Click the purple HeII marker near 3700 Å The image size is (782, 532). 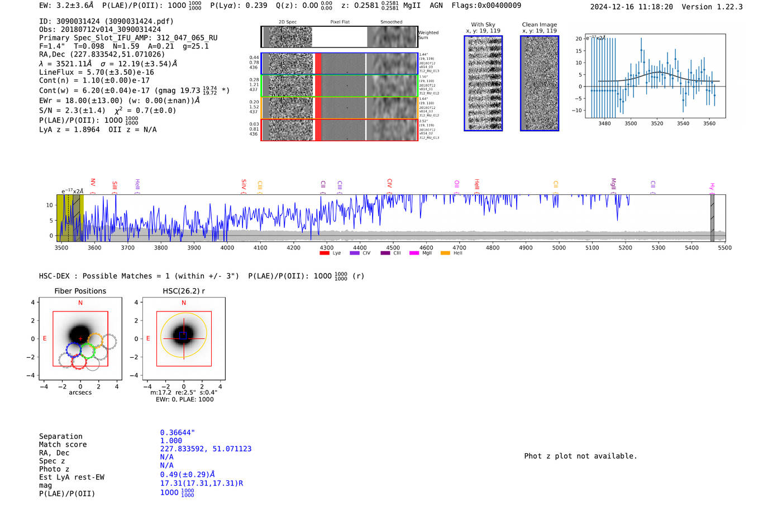(137, 185)
